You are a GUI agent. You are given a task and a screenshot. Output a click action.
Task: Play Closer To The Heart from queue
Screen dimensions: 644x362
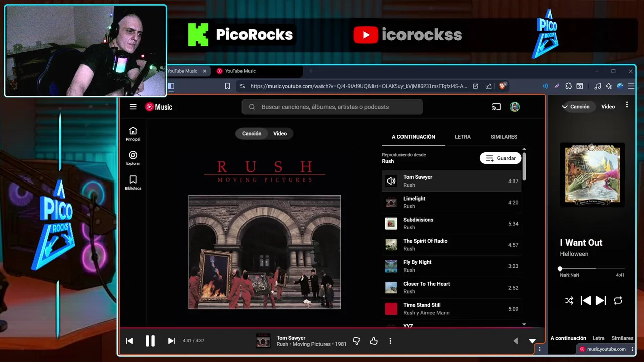452,287
